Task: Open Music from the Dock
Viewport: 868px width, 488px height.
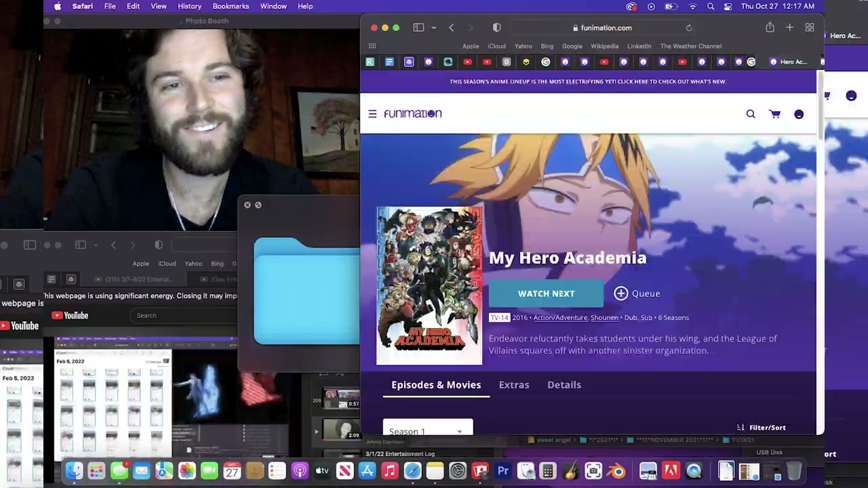Action: (x=389, y=470)
